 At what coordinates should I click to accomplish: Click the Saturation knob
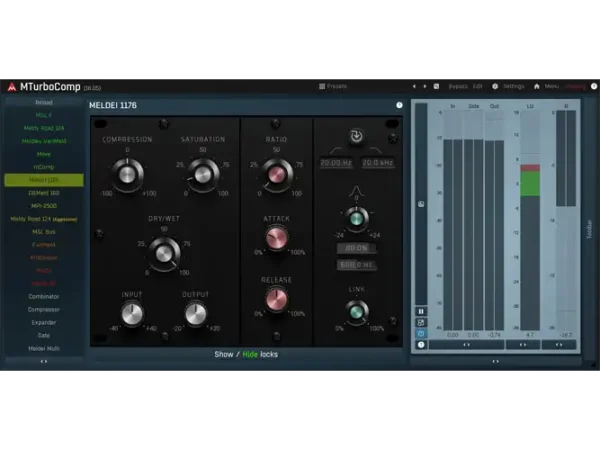(x=203, y=174)
